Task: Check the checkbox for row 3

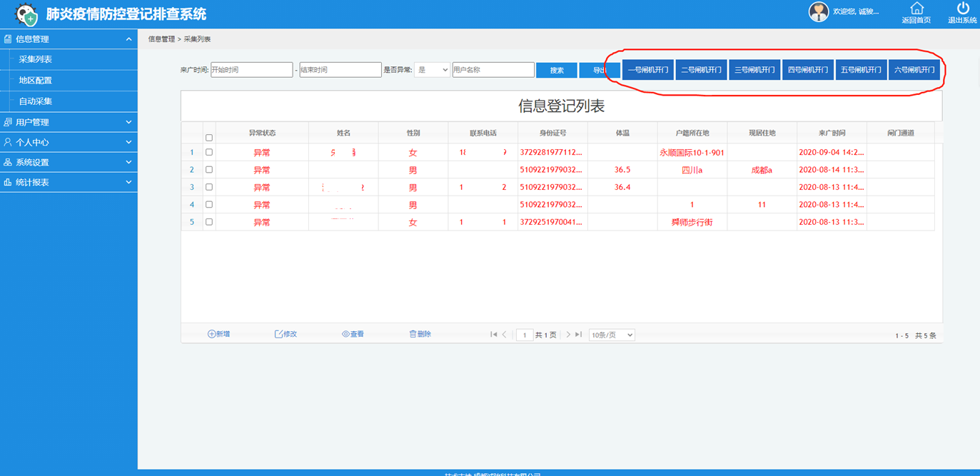Action: pos(209,187)
